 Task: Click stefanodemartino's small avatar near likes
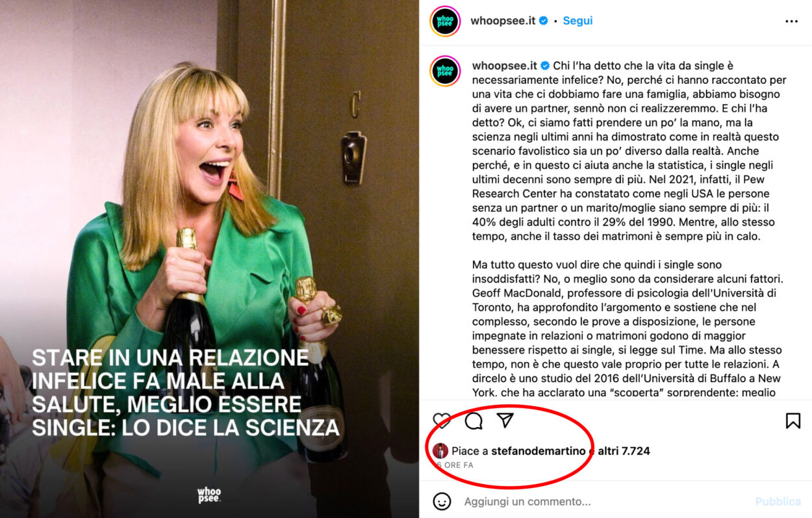click(440, 451)
